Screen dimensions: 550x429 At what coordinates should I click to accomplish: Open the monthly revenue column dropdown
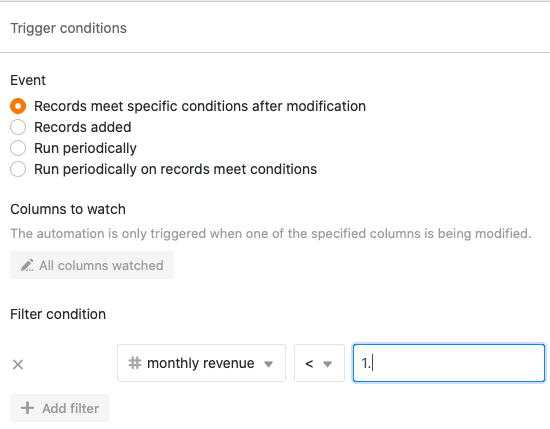coord(201,363)
